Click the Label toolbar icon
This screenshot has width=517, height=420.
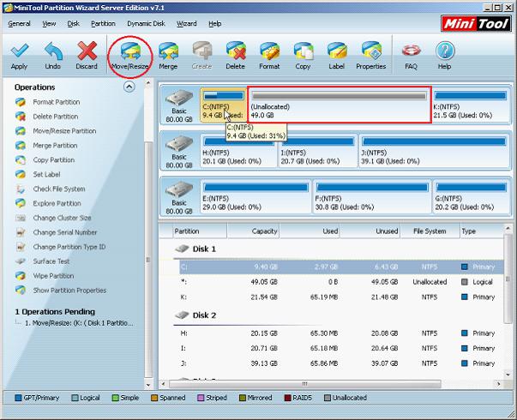337,56
